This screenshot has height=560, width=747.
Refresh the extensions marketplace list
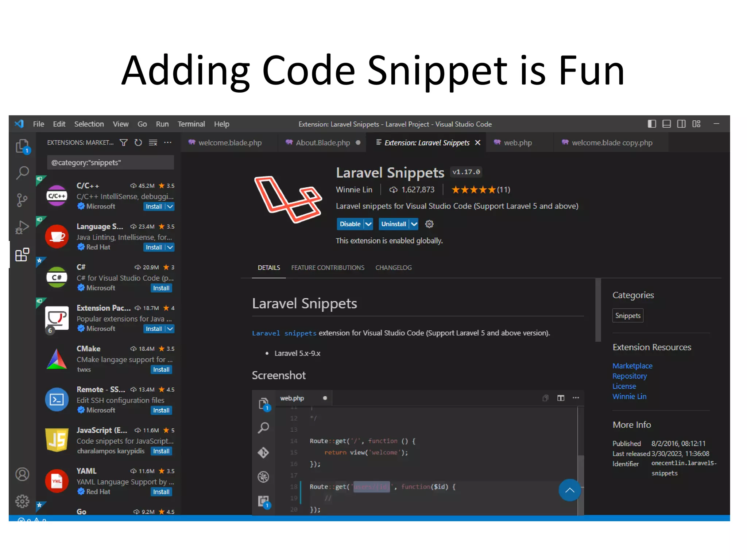pos(138,143)
